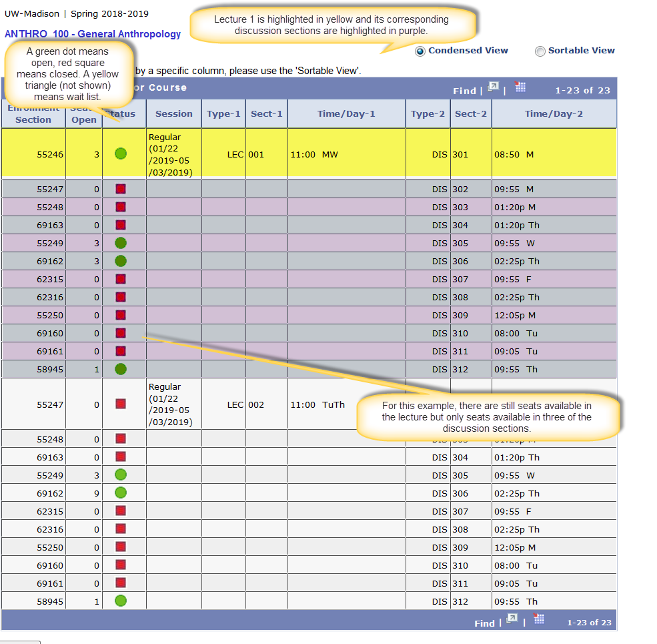This screenshot has height=644, width=657.
Task: Click time cell 08:50 M
Action: click(514, 155)
